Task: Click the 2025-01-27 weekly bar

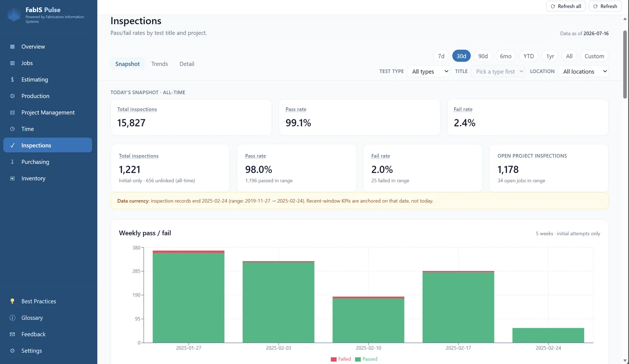Action: point(189,297)
